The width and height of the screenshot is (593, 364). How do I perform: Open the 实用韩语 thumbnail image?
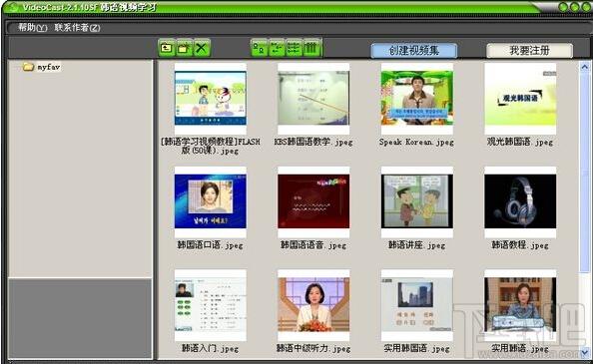point(520,305)
